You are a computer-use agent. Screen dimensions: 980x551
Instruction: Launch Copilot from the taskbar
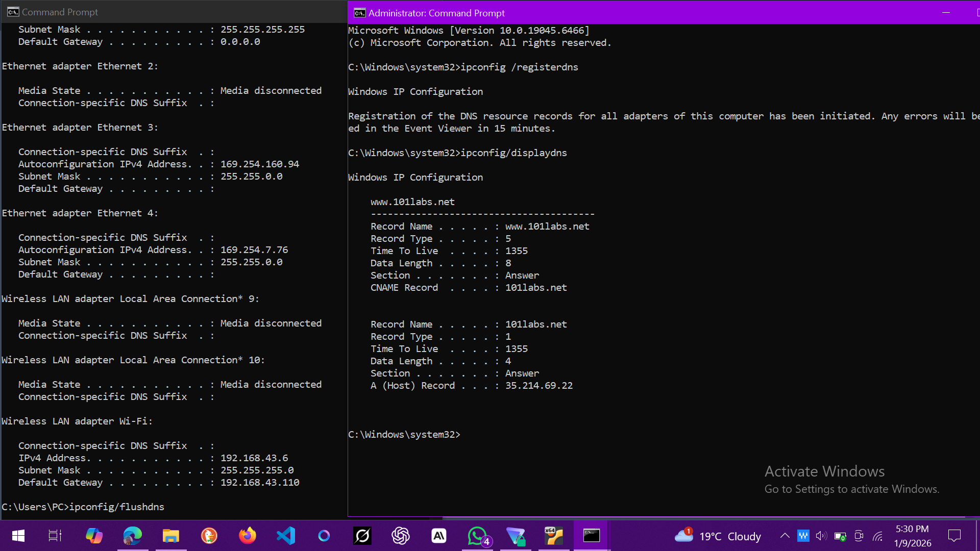(x=94, y=536)
